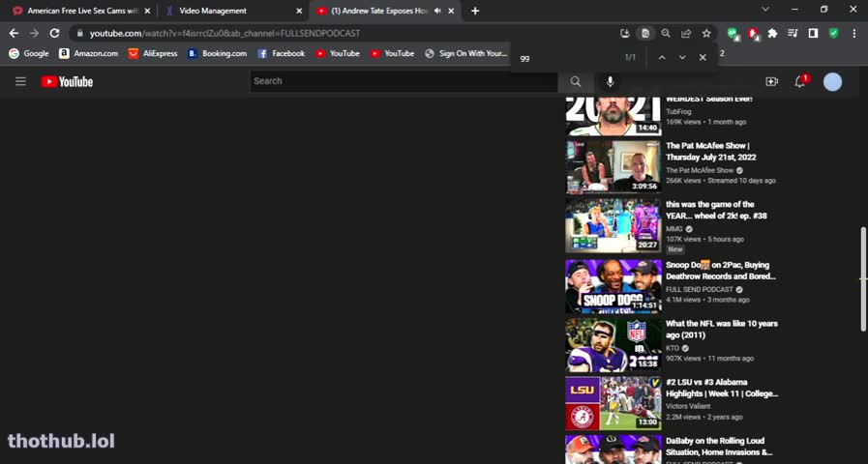This screenshot has height=464, width=868.
Task: Open 'this was the game of the YEAR' title
Action: coord(716,210)
